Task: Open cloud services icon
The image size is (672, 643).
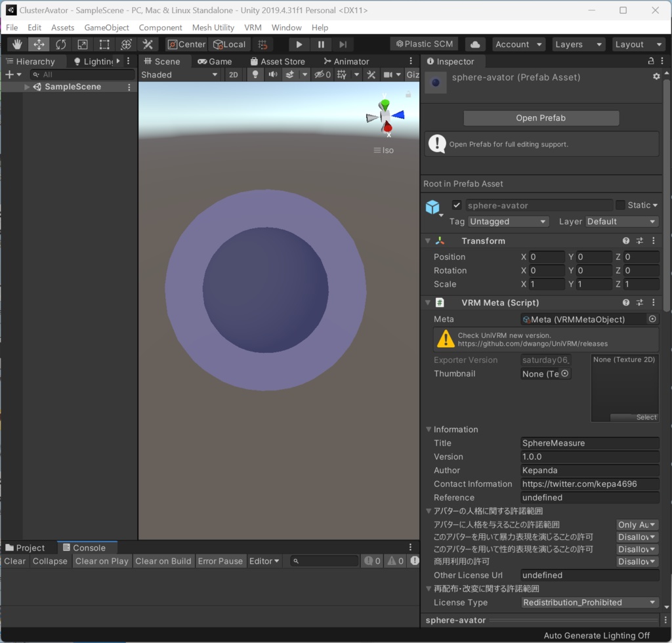Action: point(475,44)
